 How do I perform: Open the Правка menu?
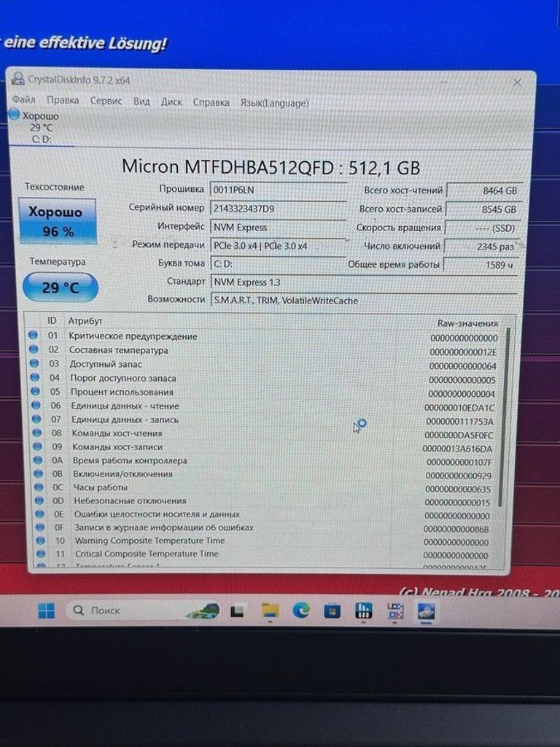(x=63, y=100)
